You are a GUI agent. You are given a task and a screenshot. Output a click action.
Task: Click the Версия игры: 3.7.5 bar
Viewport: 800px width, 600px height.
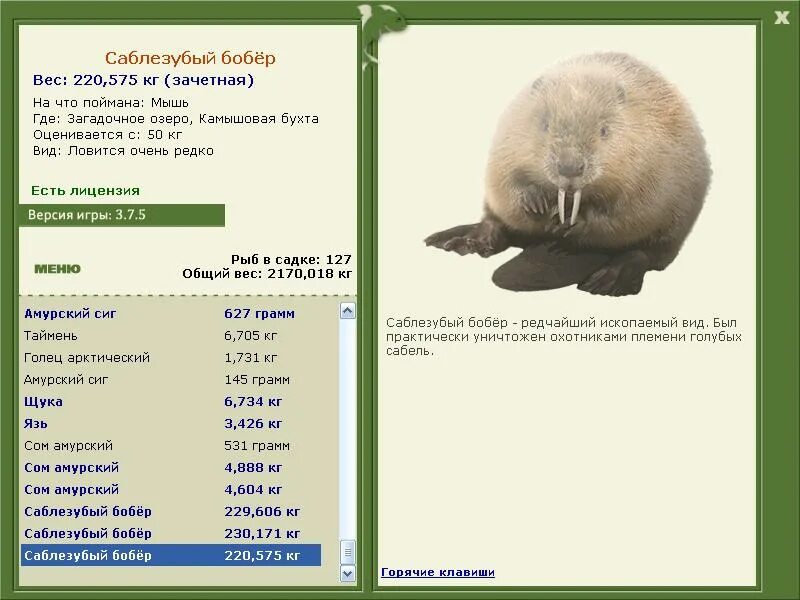click(122, 215)
